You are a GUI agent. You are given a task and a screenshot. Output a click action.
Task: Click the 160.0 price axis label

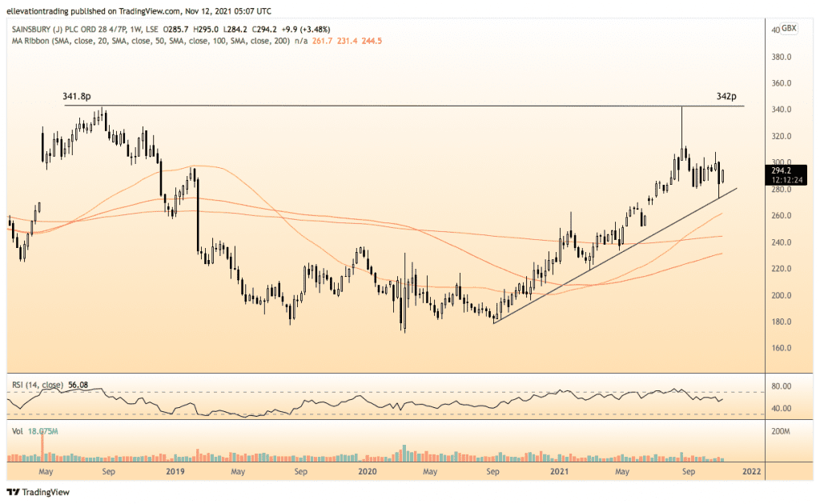pyautogui.click(x=782, y=348)
